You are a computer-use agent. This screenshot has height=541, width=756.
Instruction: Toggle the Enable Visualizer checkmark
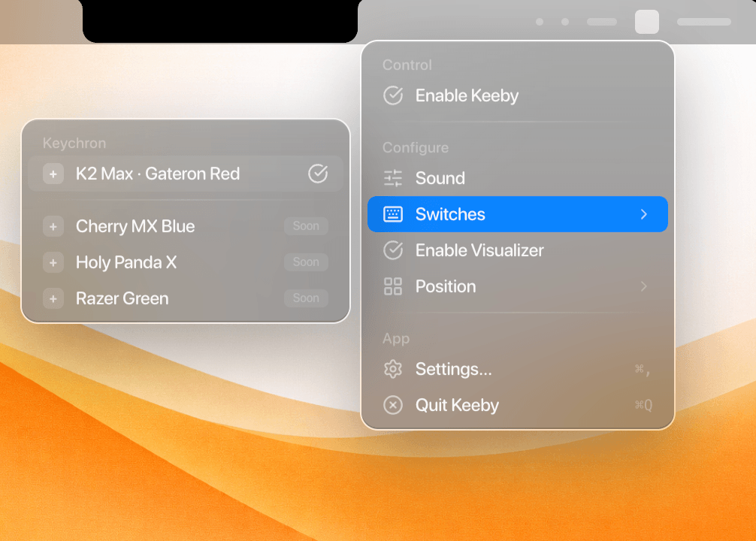(x=393, y=250)
